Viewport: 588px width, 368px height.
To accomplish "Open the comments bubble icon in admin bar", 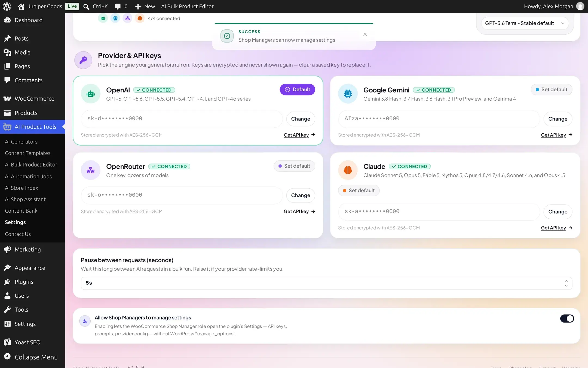I will tap(118, 7).
